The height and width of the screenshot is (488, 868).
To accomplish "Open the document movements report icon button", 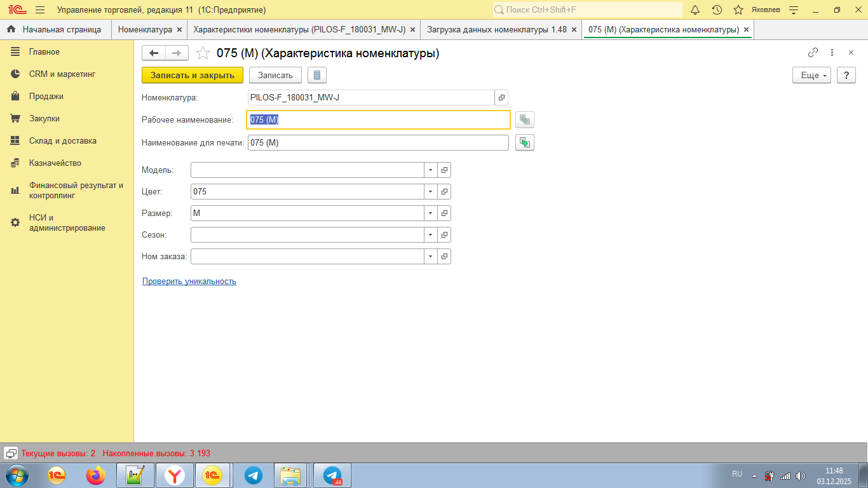I will 317,75.
